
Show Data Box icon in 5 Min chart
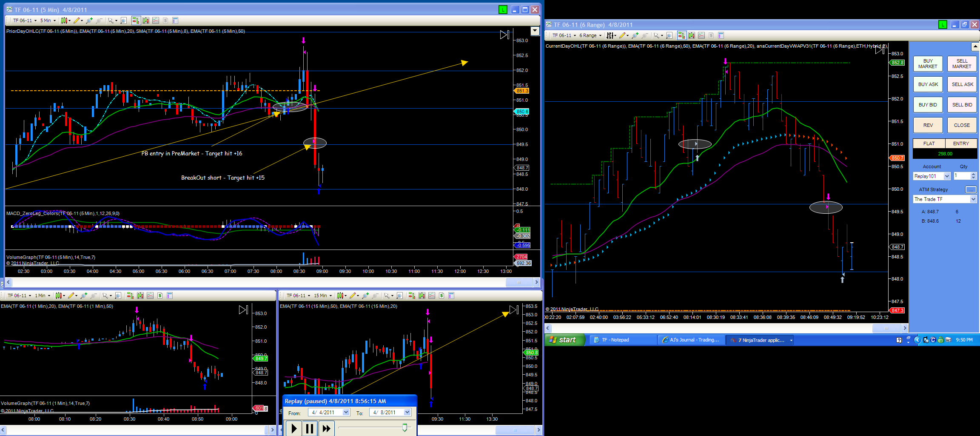coord(175,20)
